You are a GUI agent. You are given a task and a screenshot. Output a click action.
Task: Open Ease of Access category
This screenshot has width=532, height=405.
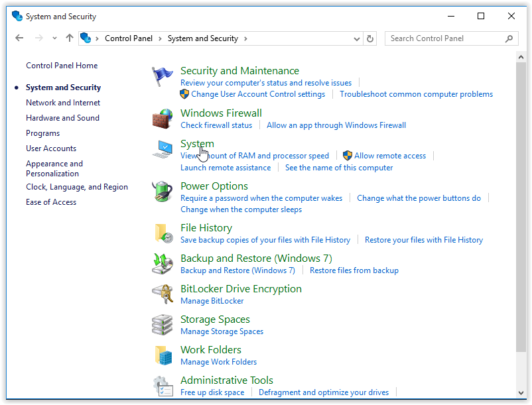[51, 202]
